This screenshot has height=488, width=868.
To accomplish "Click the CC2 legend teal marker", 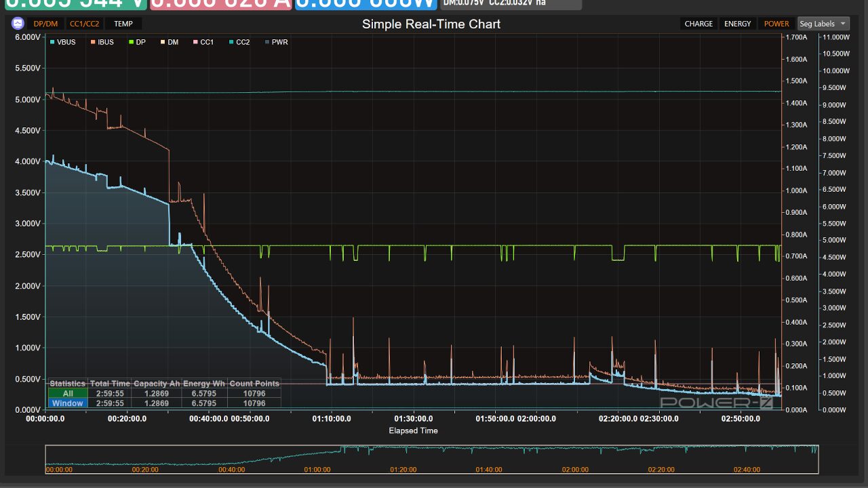I will pos(231,42).
